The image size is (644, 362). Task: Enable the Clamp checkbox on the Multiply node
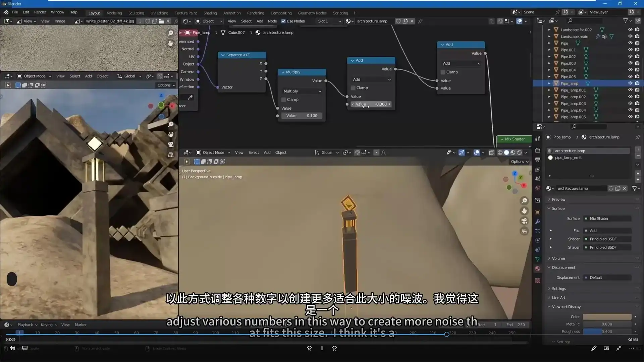pos(284,100)
